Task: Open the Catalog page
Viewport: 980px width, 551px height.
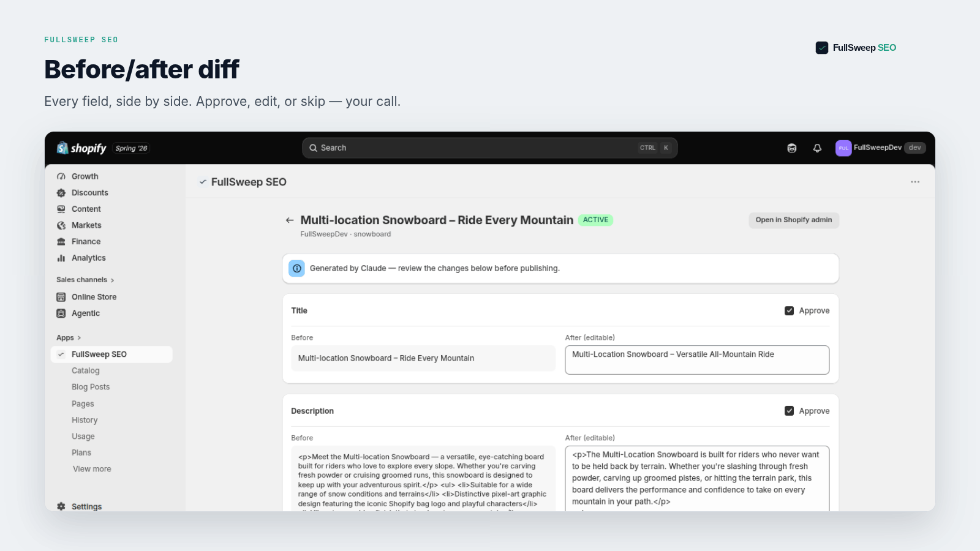Action: click(x=86, y=371)
